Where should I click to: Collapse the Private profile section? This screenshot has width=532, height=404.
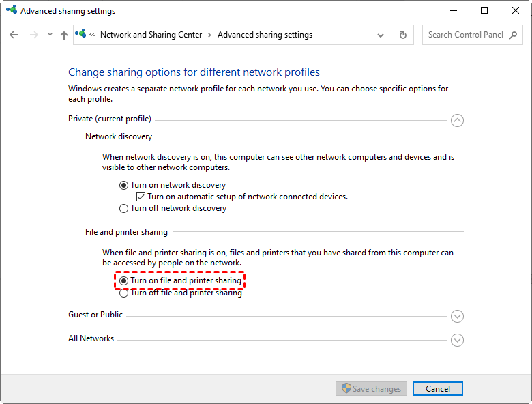(x=457, y=120)
